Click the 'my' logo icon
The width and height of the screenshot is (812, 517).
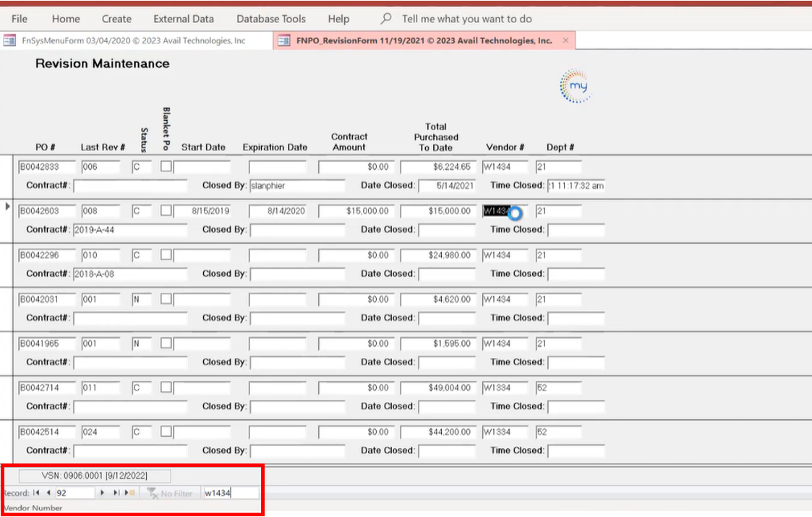pyautogui.click(x=576, y=87)
